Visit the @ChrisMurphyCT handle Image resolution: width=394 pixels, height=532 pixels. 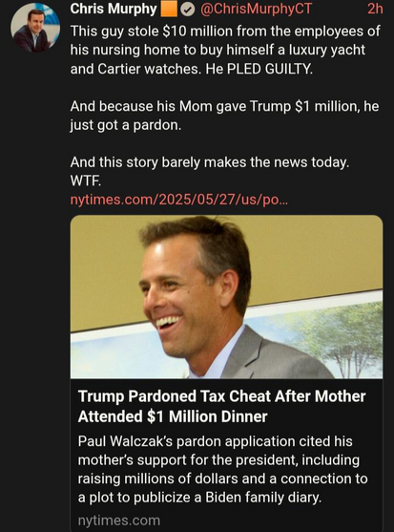(x=256, y=10)
